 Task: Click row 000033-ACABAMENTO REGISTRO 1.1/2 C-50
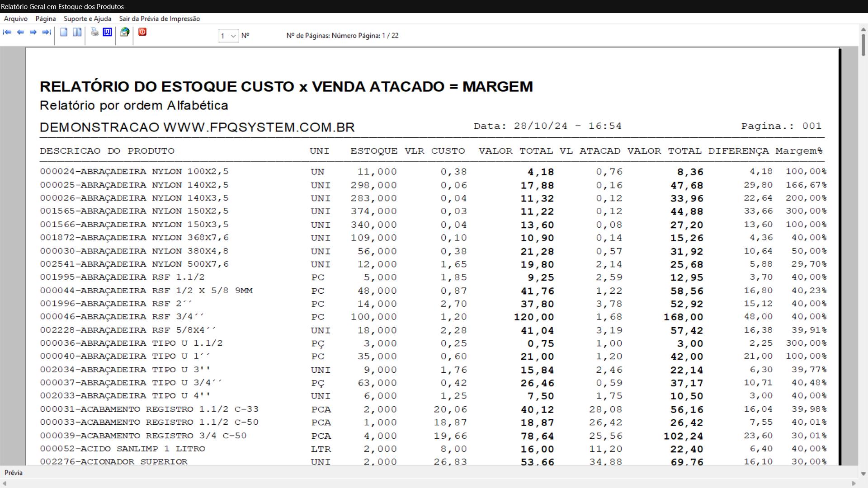[x=433, y=422]
